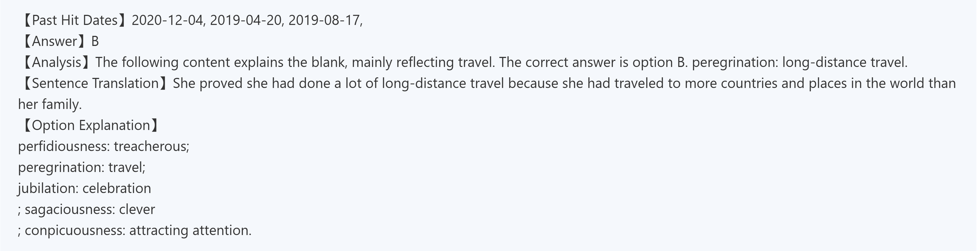Click the Option Explanation heading
Viewport: 980px width, 251px height.
click(x=91, y=125)
